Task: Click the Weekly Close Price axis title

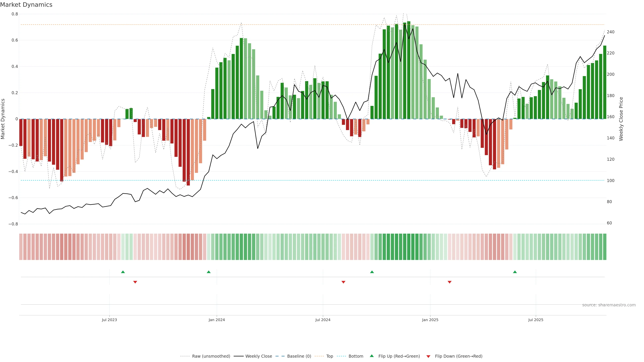Action: (x=621, y=119)
